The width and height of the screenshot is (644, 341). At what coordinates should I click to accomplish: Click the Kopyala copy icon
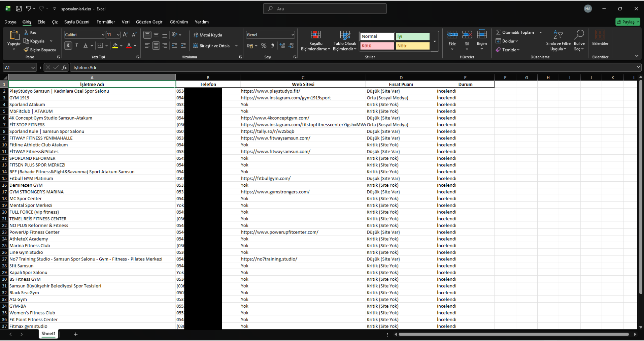[26, 41]
